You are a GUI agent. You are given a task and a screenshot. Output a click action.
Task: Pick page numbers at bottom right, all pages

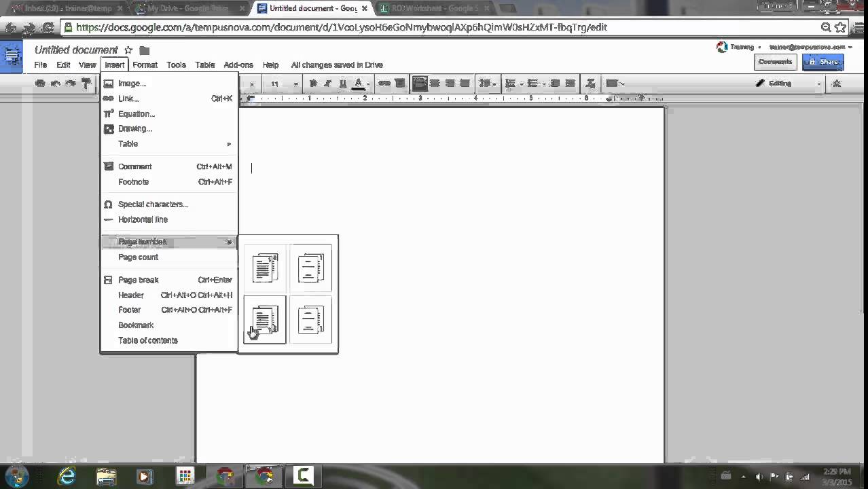[x=265, y=320]
